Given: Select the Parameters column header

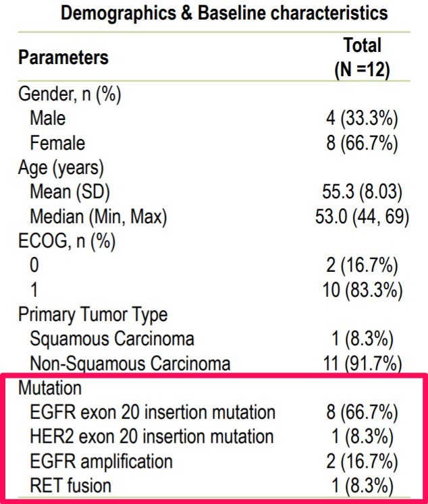Looking at the screenshot, I should (x=63, y=57).
